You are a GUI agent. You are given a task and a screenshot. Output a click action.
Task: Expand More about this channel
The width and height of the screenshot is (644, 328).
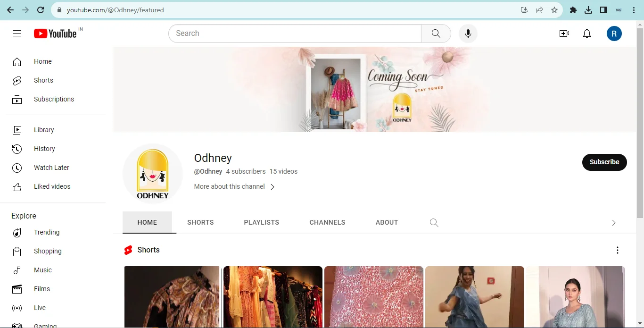coord(234,187)
